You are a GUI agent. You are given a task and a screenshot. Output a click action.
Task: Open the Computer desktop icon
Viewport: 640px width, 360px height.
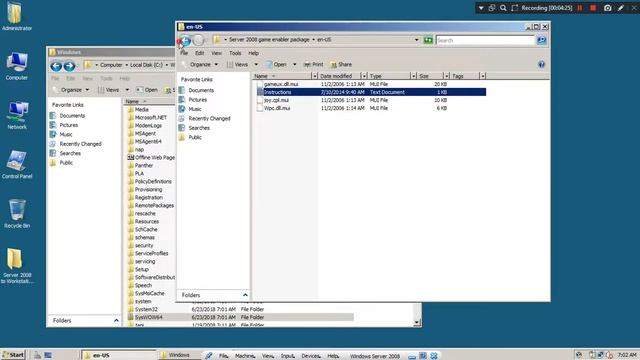pos(17,66)
